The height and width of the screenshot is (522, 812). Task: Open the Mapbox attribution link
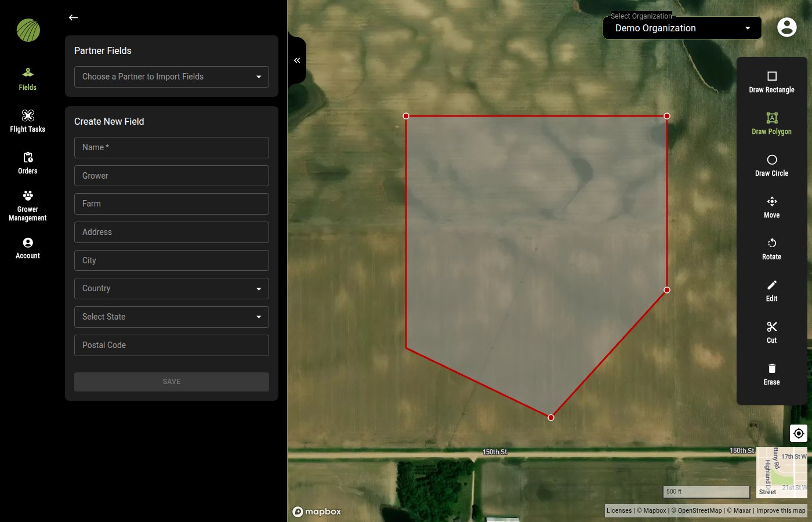[x=651, y=510]
